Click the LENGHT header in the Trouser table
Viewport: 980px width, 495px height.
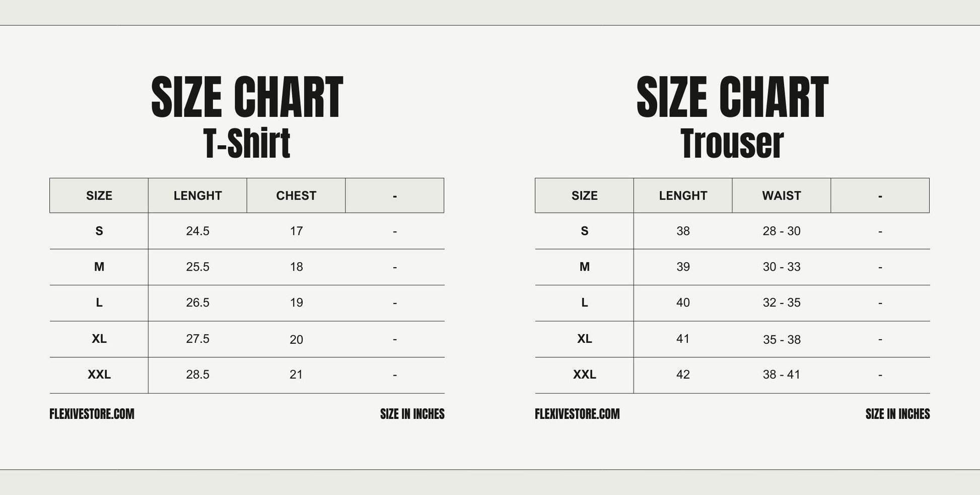(683, 196)
